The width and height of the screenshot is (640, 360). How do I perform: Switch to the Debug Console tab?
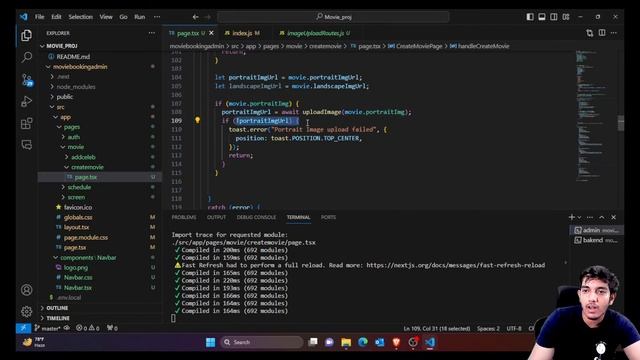pos(256,217)
